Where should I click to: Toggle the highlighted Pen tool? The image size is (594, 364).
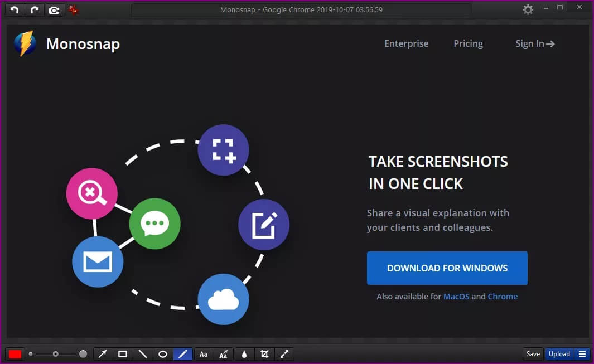click(x=183, y=354)
